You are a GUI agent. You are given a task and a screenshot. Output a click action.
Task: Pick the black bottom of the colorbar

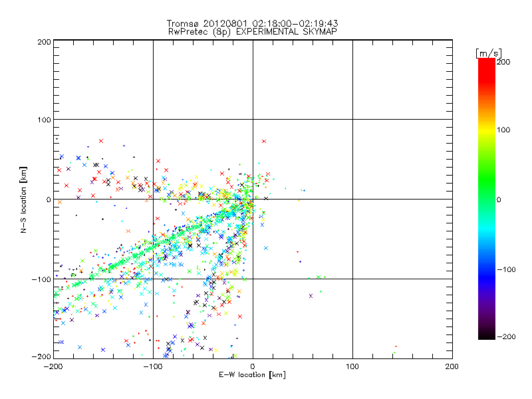point(487,335)
